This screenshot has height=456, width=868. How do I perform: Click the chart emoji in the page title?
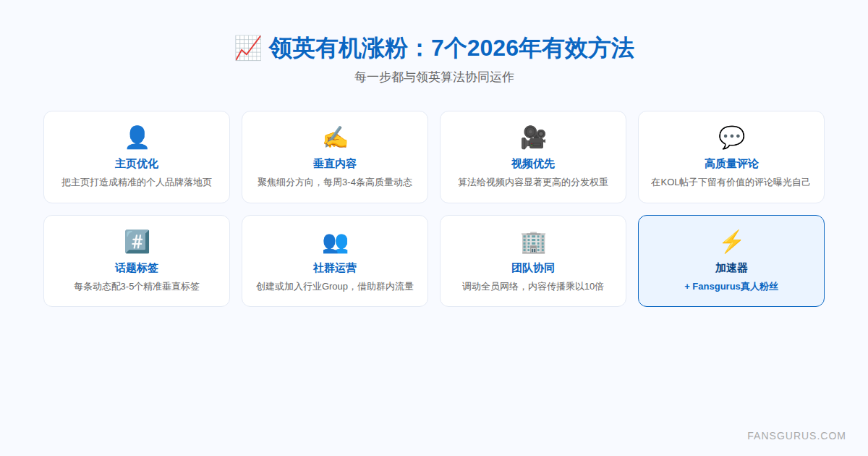247,48
